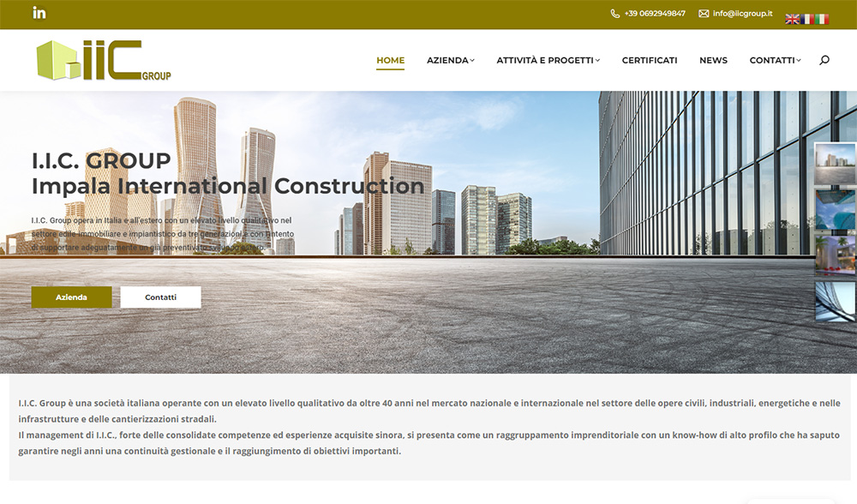Open the search magnifier icon
This screenshot has height=504, width=857.
pos(824,60)
